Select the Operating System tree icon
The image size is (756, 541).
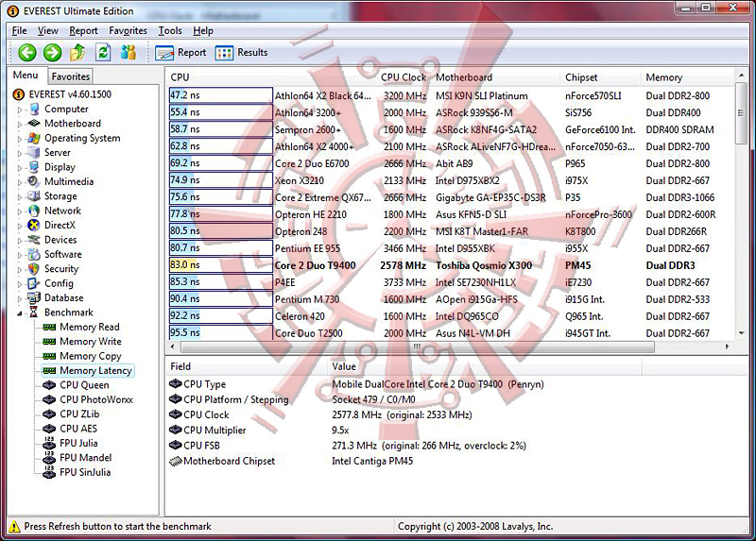coord(34,138)
